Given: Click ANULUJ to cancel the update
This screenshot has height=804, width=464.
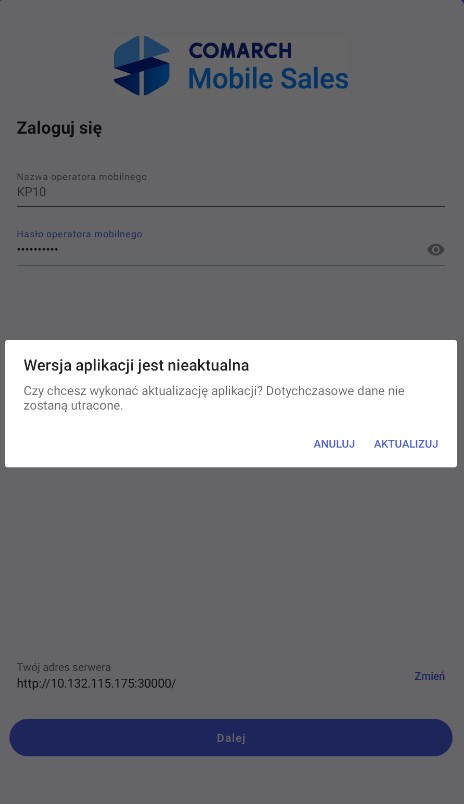Looking at the screenshot, I should point(334,444).
